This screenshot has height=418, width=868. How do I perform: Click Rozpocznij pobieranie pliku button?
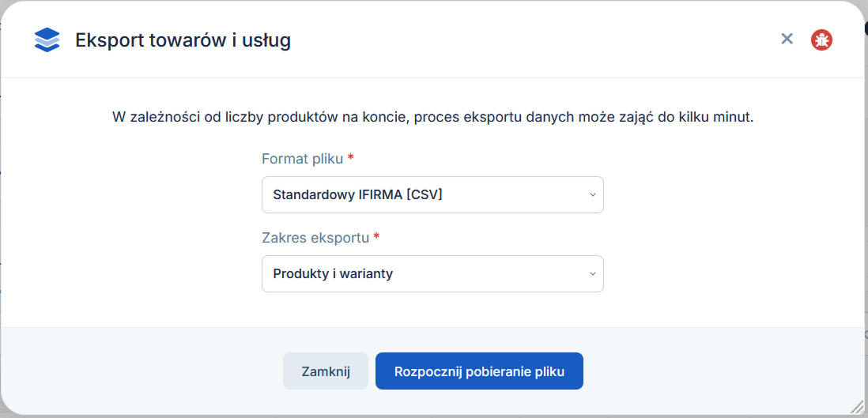479,371
